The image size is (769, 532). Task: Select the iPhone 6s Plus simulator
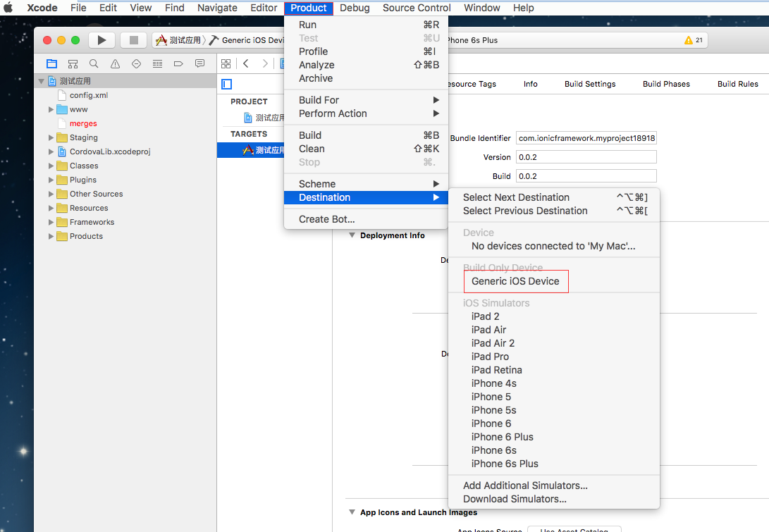[x=554, y=464]
